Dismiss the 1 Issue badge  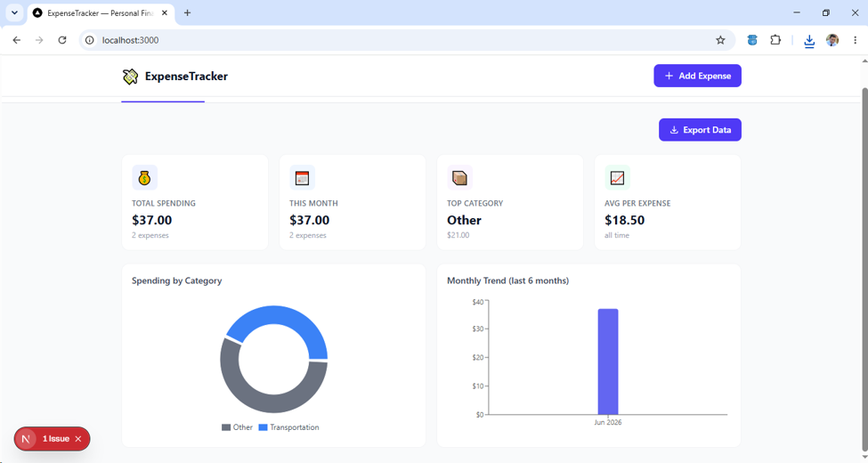pyautogui.click(x=78, y=439)
